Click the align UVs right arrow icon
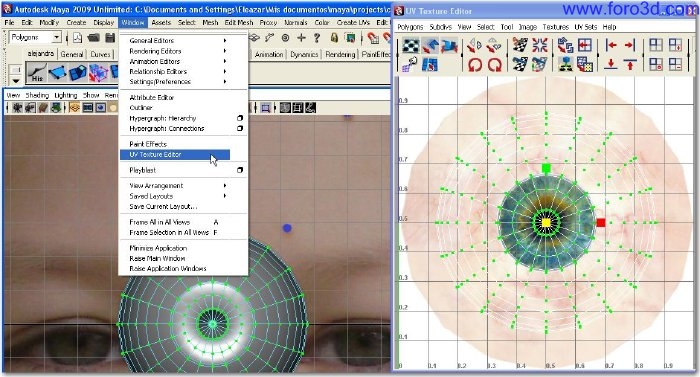This screenshot has height=377, width=700. point(630,45)
